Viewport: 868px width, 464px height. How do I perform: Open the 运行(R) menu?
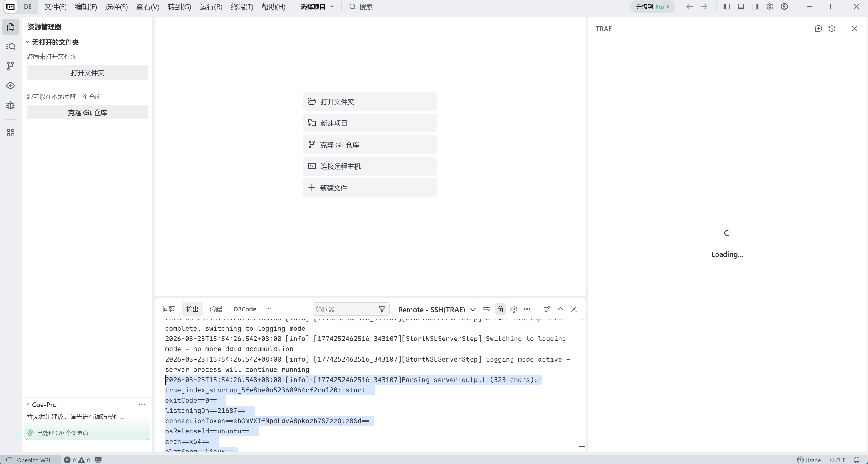(211, 7)
